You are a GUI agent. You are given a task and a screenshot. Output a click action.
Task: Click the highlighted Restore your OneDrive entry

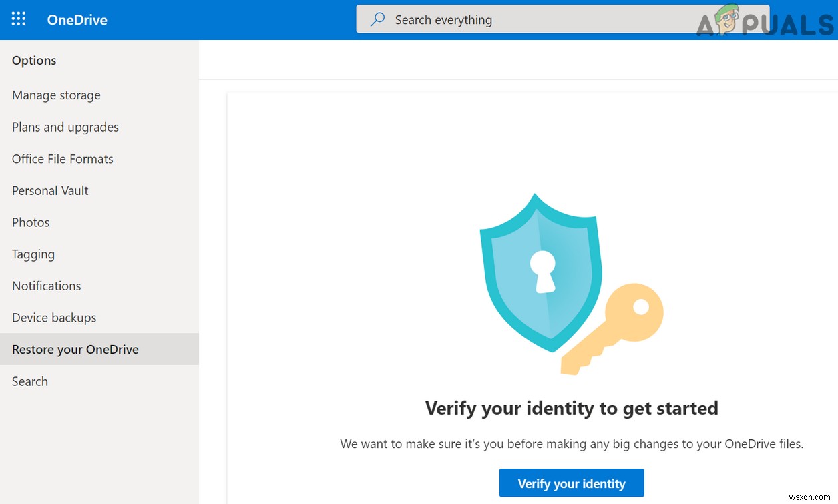pyautogui.click(x=75, y=349)
